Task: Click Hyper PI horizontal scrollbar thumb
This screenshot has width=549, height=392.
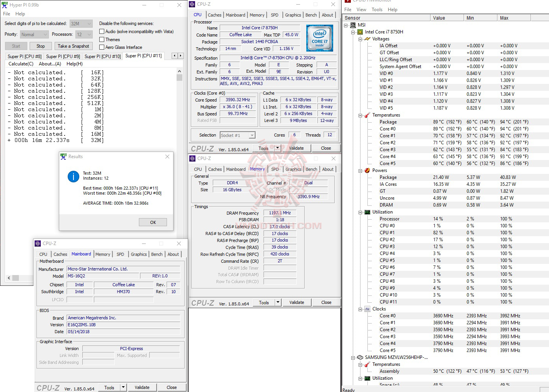Action: click(x=15, y=278)
